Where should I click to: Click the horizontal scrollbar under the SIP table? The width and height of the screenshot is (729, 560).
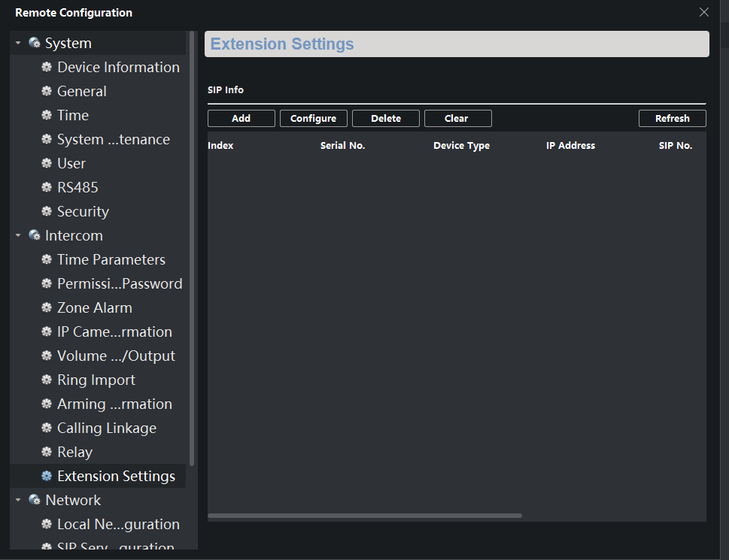364,516
